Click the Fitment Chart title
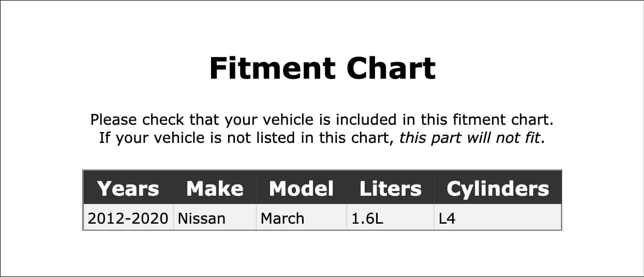 [x=322, y=68]
